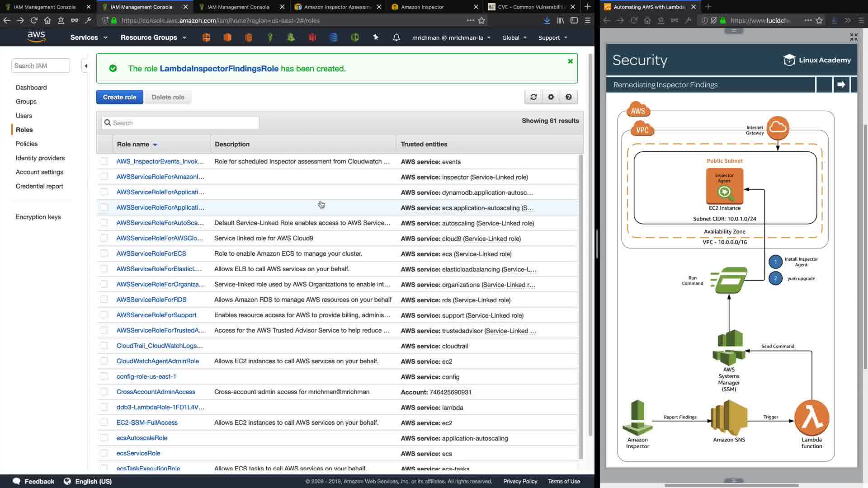Open the Global region dropdown
Image resolution: width=868 pixels, height=488 pixels.
point(514,38)
